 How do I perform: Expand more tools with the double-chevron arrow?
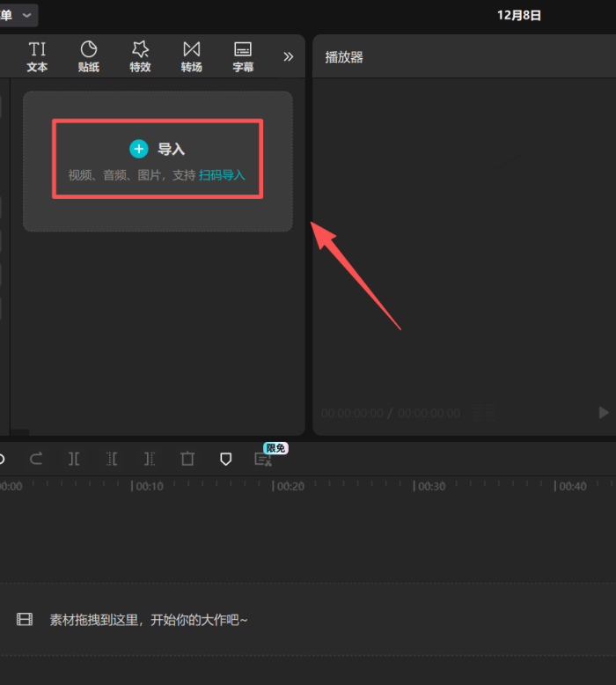(x=288, y=56)
